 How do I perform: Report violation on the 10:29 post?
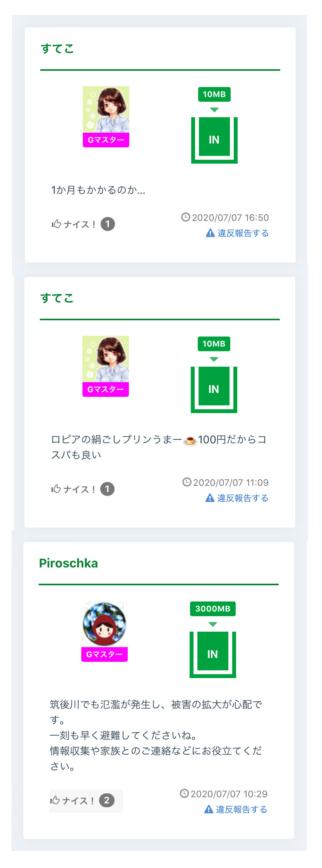click(236, 809)
